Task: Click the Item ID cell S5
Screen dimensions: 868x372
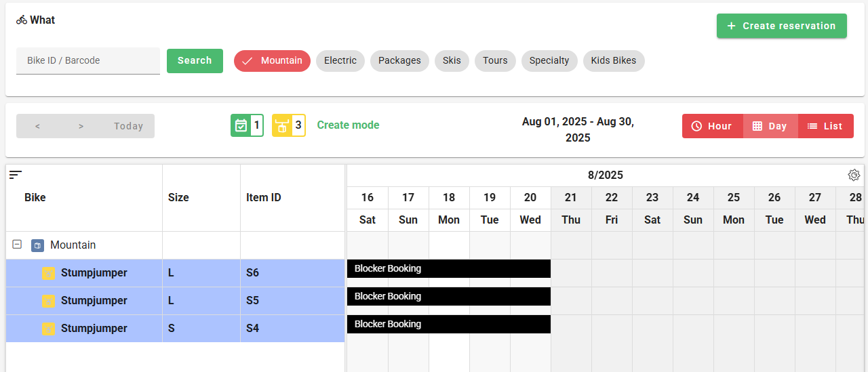Action: pos(293,301)
